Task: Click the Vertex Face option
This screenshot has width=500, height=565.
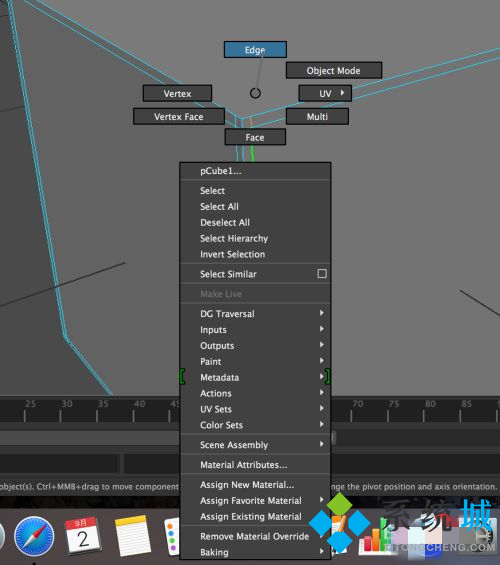Action: [179, 116]
